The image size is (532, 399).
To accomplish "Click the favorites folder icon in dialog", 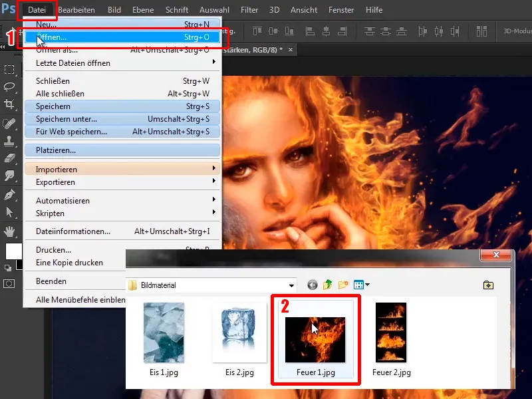I will click(488, 285).
